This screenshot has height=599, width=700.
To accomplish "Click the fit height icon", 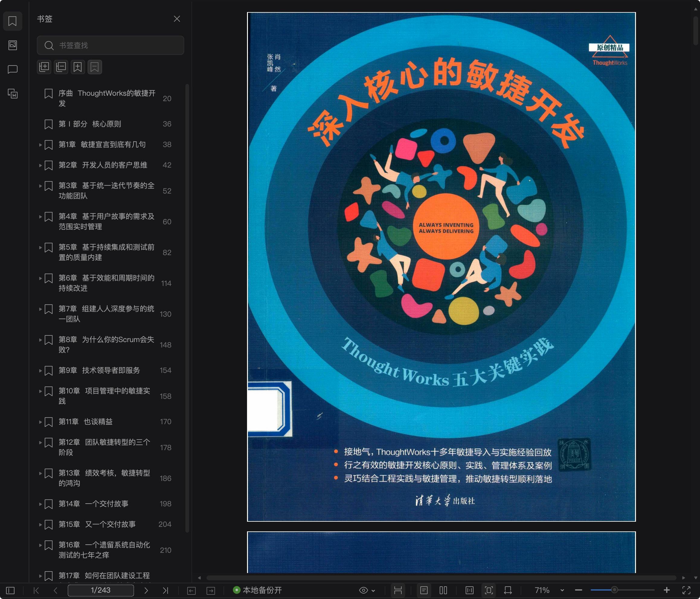I will 470,590.
